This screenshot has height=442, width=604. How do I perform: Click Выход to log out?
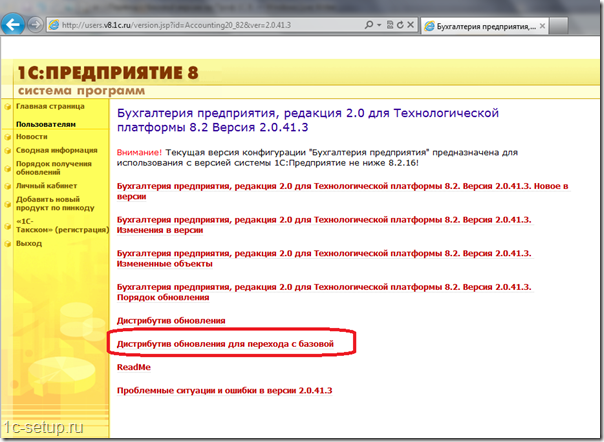coord(29,244)
